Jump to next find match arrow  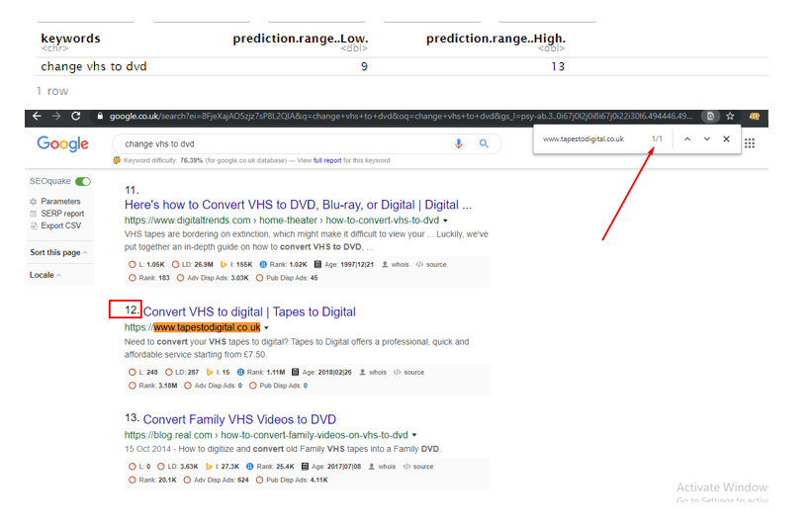pos(707,139)
